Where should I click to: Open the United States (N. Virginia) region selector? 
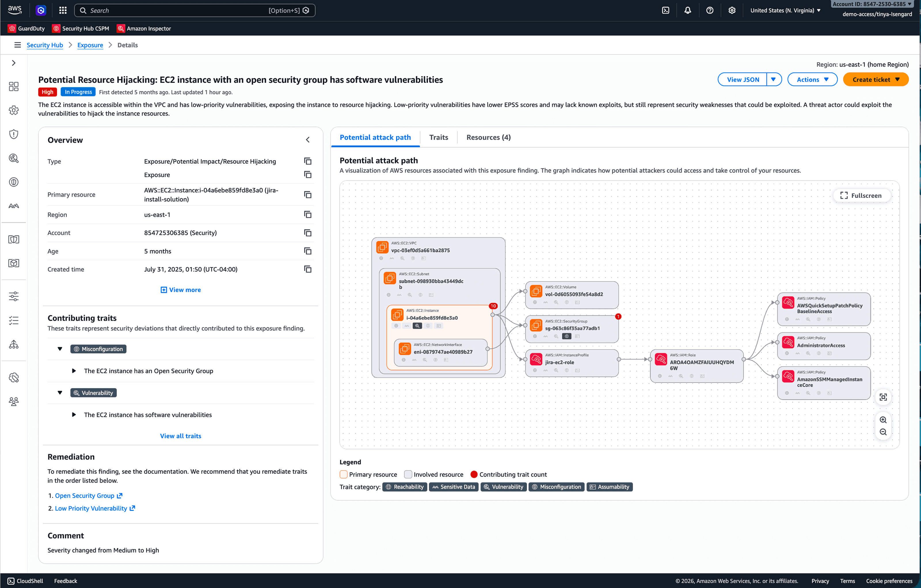[x=785, y=10]
